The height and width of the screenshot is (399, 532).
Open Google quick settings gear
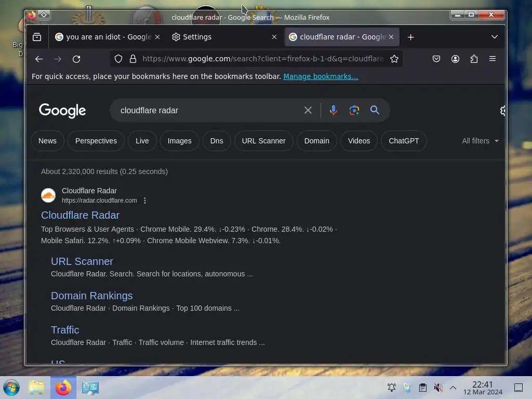(x=502, y=110)
